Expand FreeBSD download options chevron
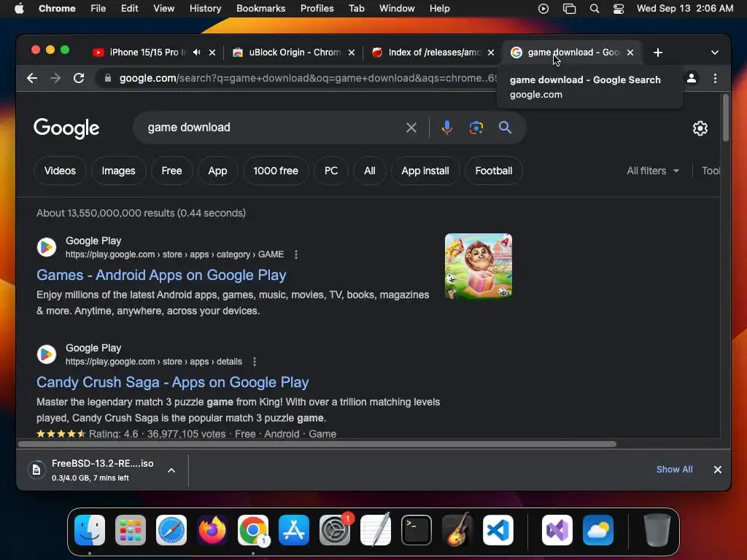Screen dimensions: 747x560 point(171,470)
